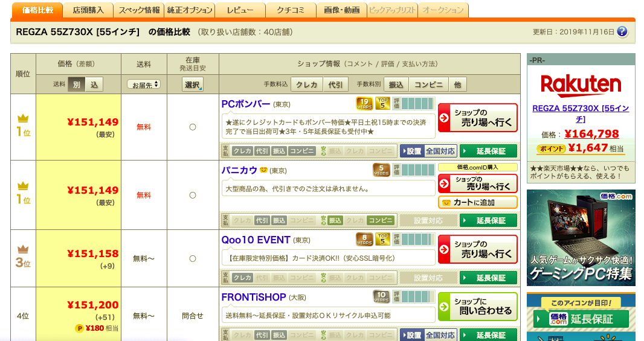This screenshot has height=341, width=644.
Task: Click Qoo10 EVENT's 8 YEARS badge
Action: pyautogui.click(x=364, y=239)
